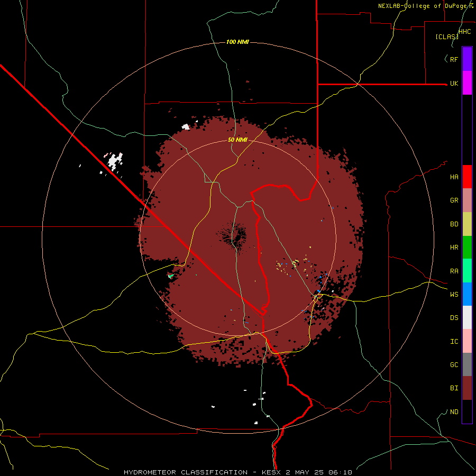This screenshot has width=476, height=476.
Task: Click the NEXLAB-College of DuPage credit text
Action: click(x=425, y=6)
